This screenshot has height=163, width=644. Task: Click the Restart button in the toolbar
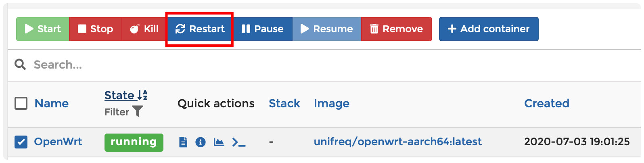pos(200,29)
